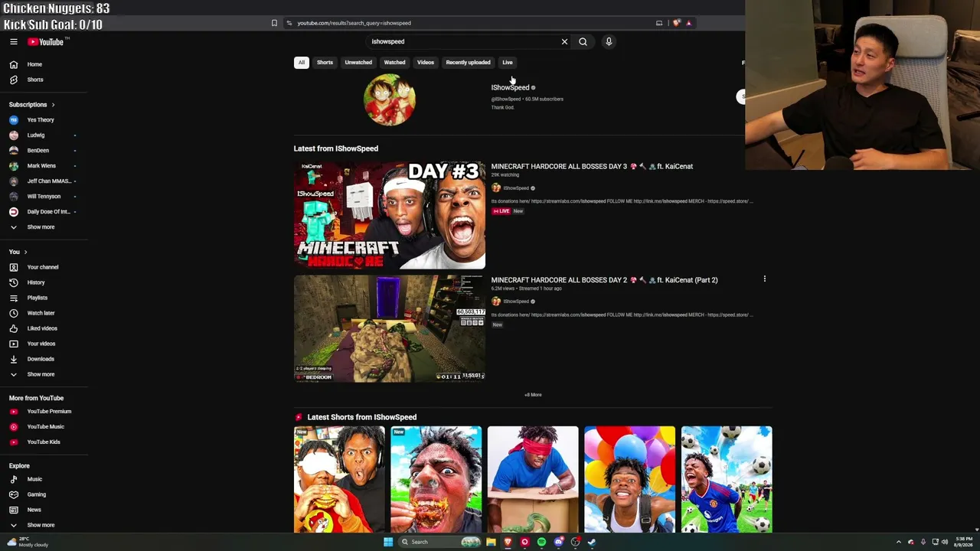Open watch History
The image size is (980, 551).
click(x=36, y=282)
